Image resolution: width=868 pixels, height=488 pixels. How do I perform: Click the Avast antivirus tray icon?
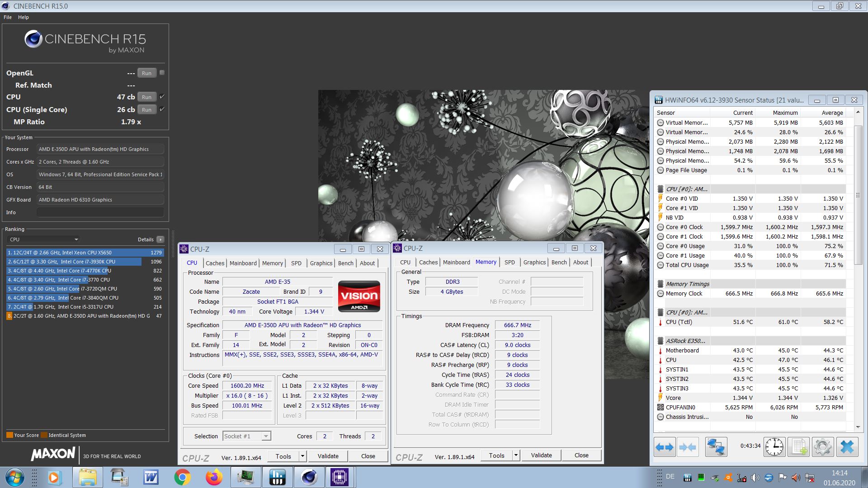[x=728, y=478]
